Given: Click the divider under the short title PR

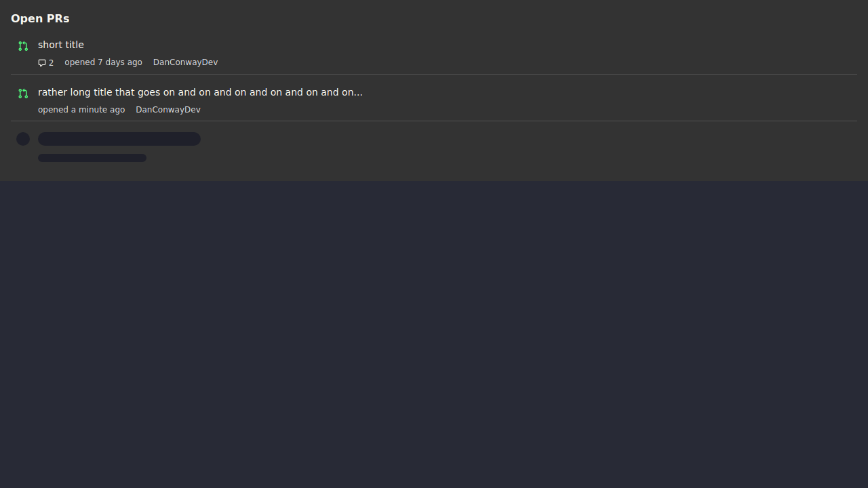Looking at the screenshot, I should point(434,74).
